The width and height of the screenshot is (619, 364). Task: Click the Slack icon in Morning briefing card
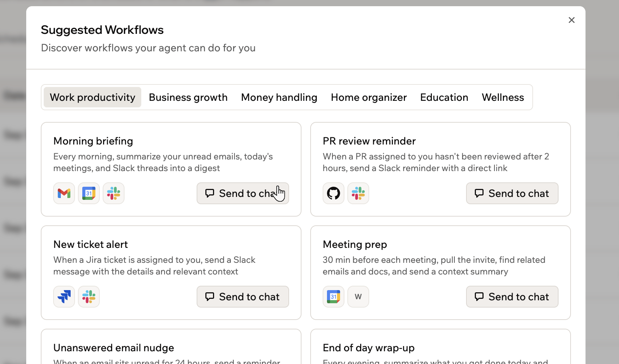pyautogui.click(x=114, y=193)
